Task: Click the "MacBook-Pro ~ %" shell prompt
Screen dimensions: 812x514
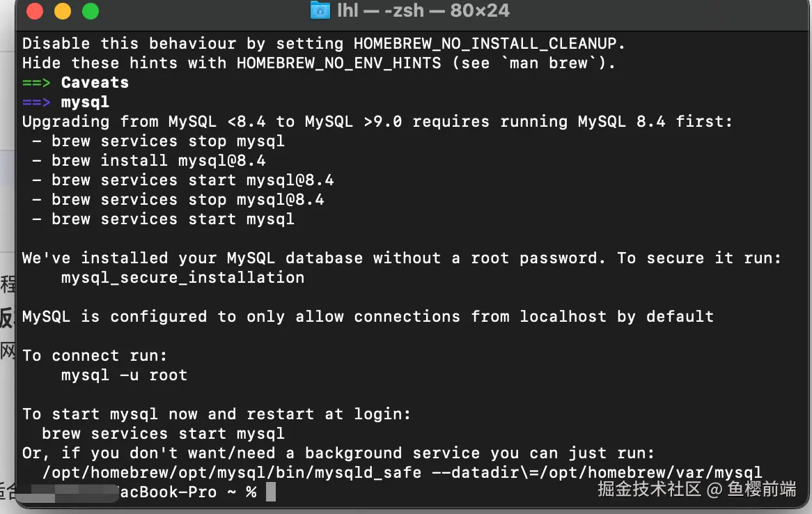Action: [x=187, y=492]
